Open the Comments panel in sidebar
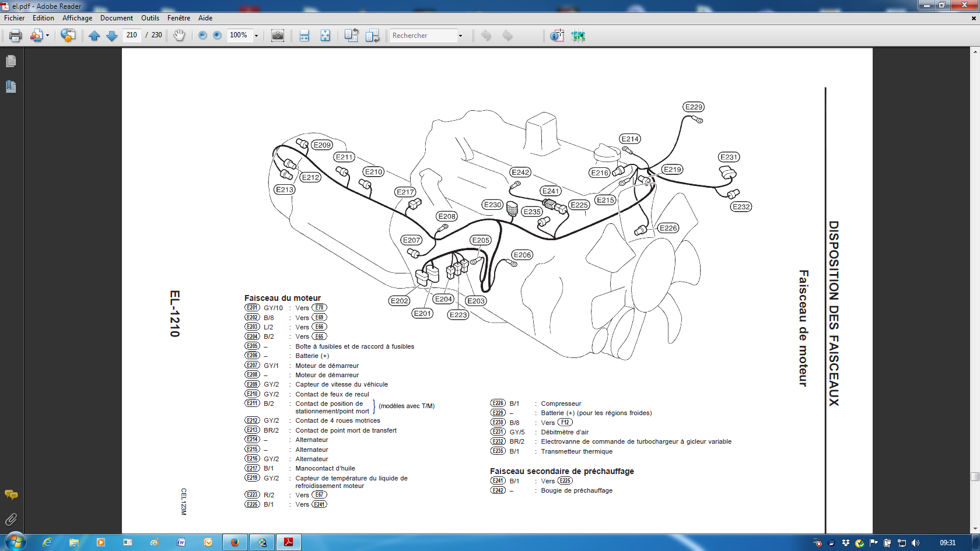980x551 pixels. point(10,495)
